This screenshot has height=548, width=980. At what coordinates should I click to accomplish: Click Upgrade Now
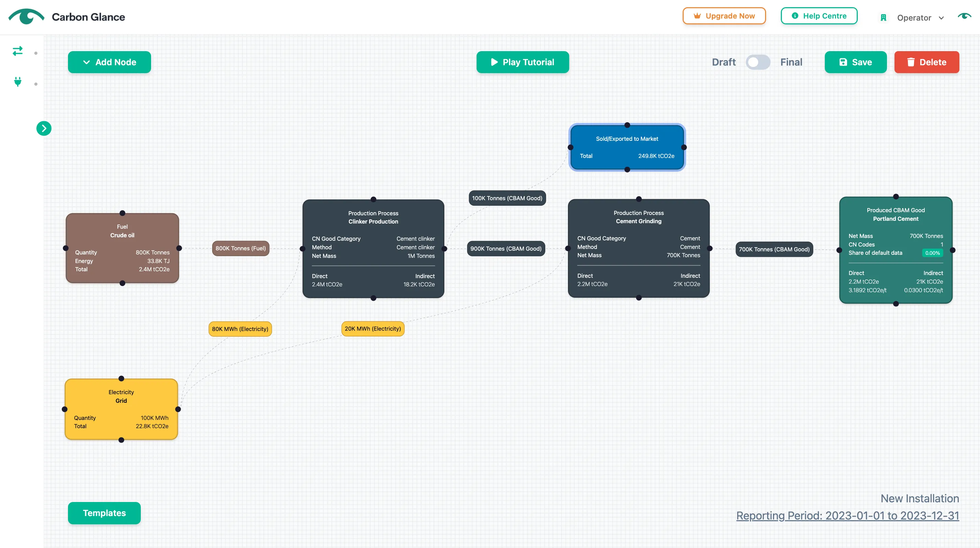(724, 16)
